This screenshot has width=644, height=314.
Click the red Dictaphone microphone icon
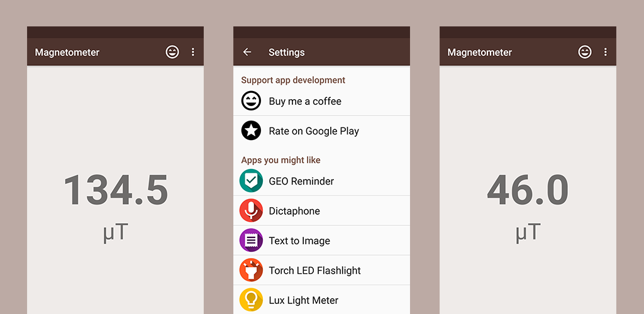pos(251,211)
